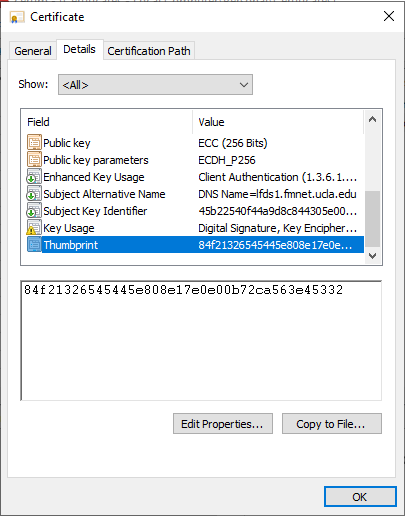Click the scroll down arrow of field list

pyautogui.click(x=373, y=256)
